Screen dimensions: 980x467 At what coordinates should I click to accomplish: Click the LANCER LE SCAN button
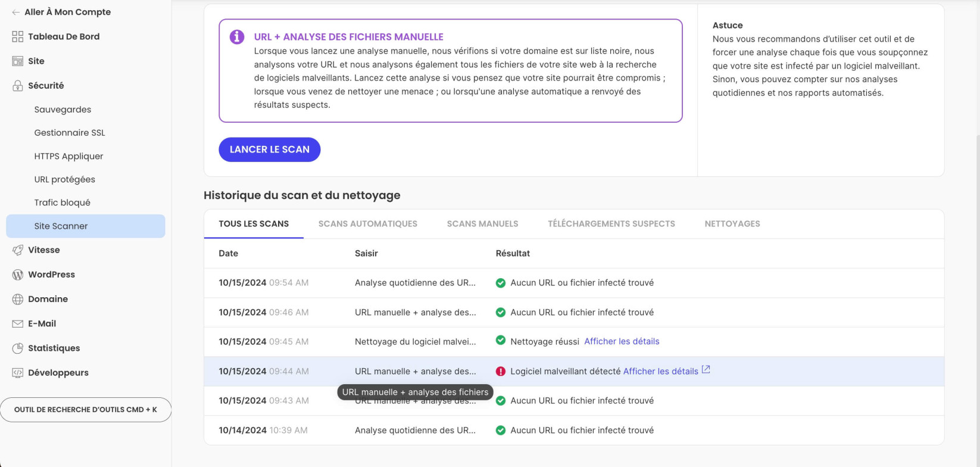270,150
